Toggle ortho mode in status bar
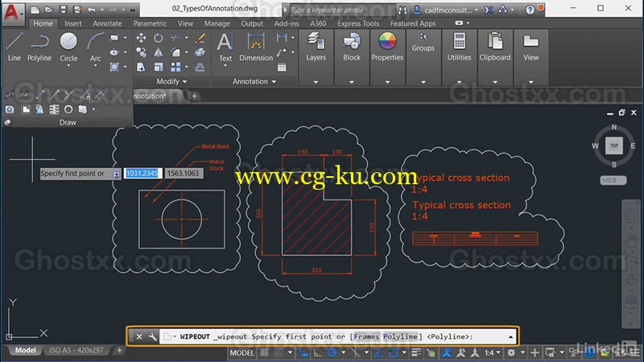The width and height of the screenshot is (644, 362). (318, 352)
